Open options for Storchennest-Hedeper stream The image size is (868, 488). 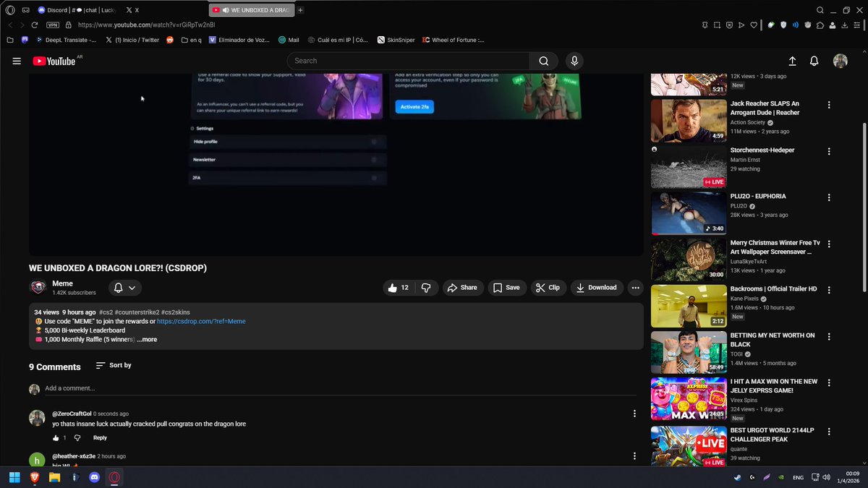(829, 151)
